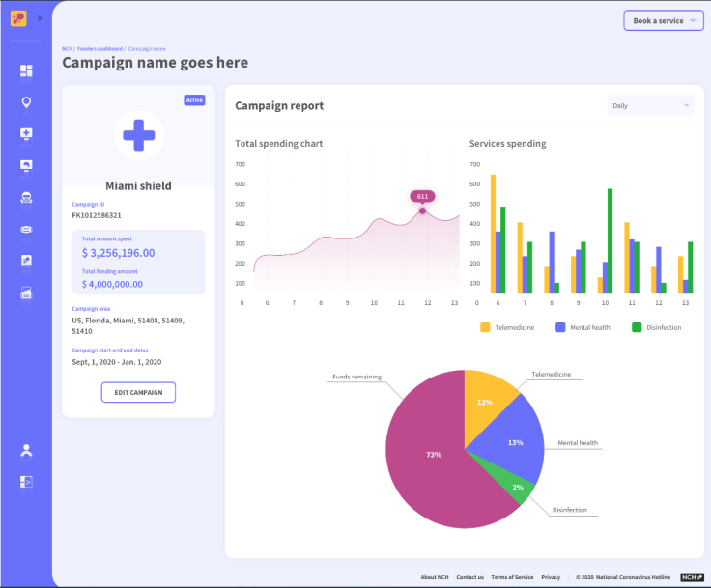Open the virus book sidebar icon

pyautogui.click(x=26, y=261)
